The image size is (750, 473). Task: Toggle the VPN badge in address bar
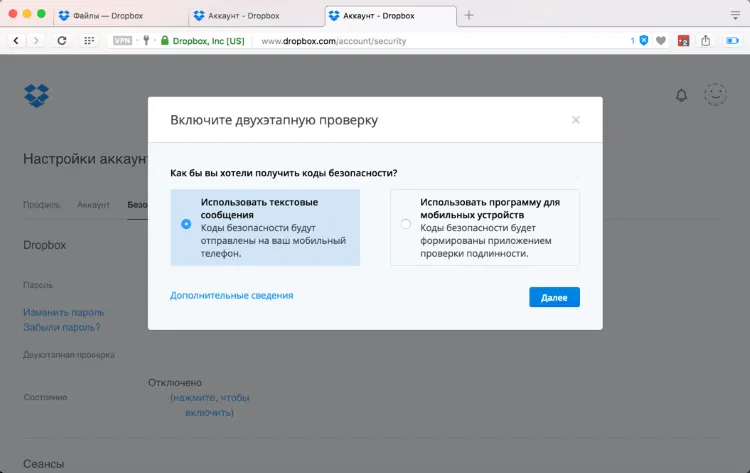click(122, 41)
